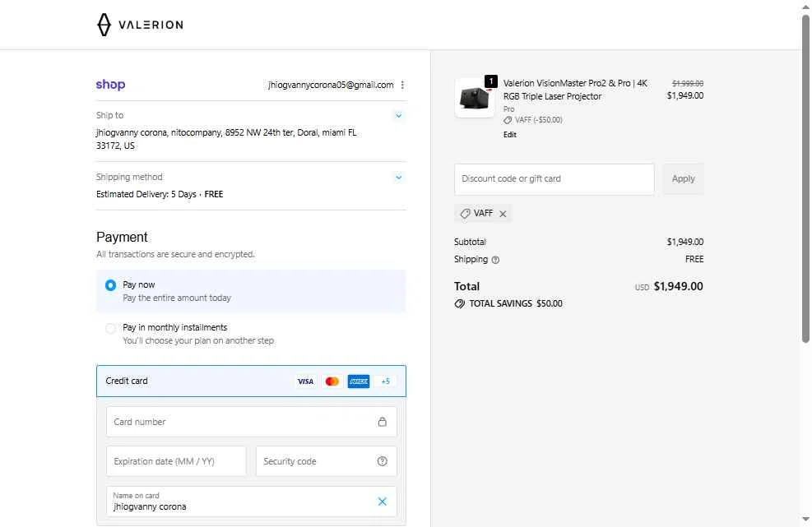Expand the Shipping method section
This screenshot has height=527, width=812.
398,178
